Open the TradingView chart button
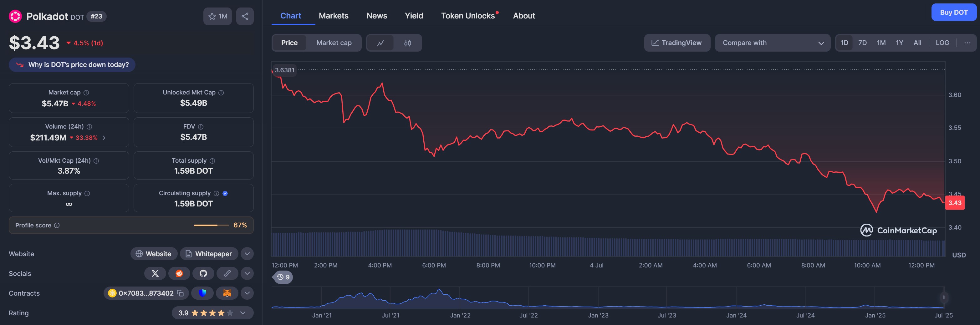 (x=677, y=43)
